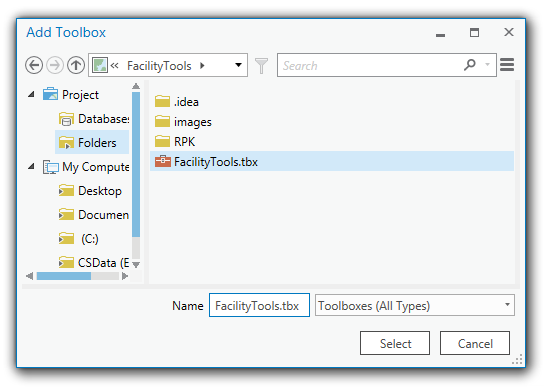Image resolution: width=552 pixels, height=390 pixels.
Task: Select Project in the tree
Action: [x=80, y=95]
